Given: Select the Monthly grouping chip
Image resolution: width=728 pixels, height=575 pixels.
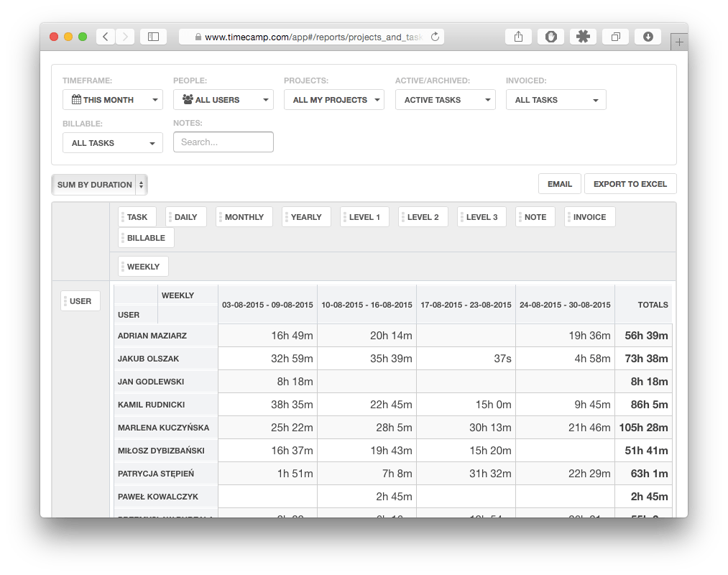Looking at the screenshot, I should 244,217.
